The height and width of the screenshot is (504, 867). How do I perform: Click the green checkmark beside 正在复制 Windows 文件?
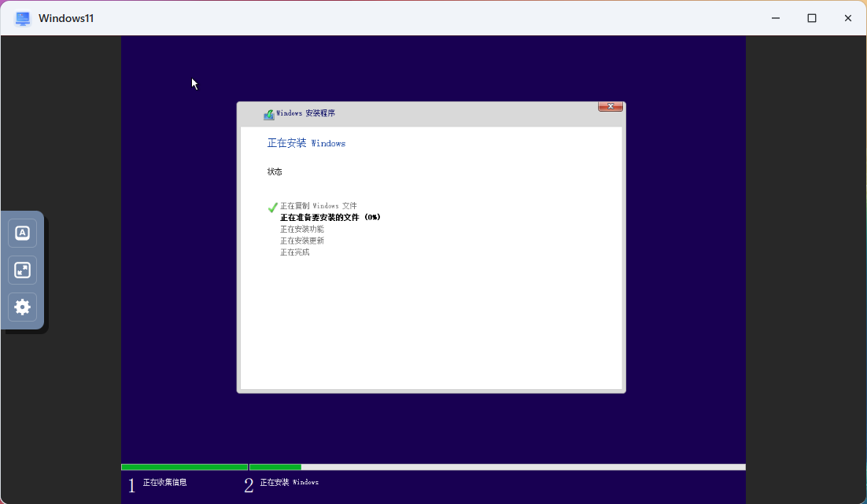pos(272,208)
